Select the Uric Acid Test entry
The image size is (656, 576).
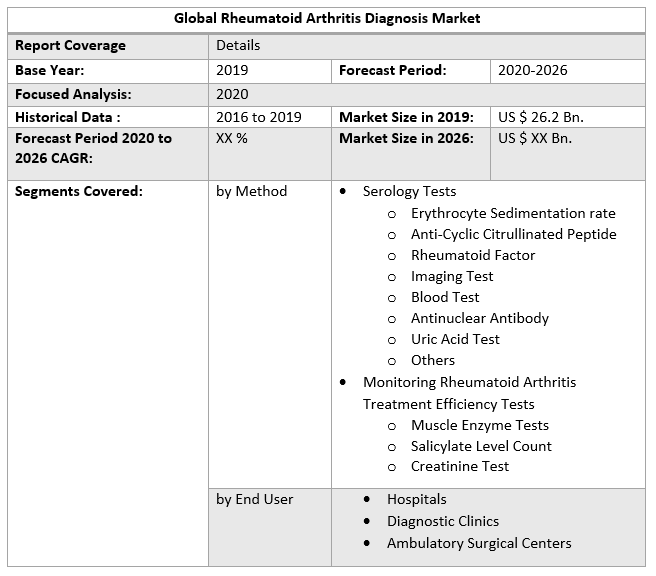pyautogui.click(x=455, y=339)
